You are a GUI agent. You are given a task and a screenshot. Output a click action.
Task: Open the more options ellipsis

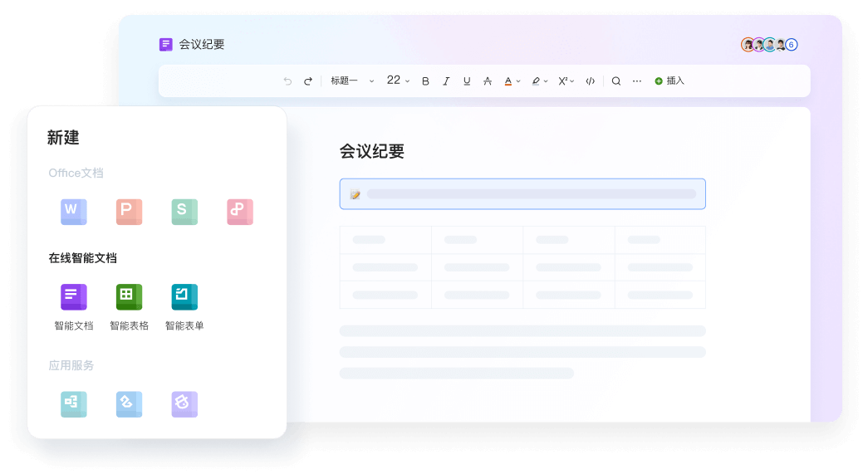[x=636, y=81]
